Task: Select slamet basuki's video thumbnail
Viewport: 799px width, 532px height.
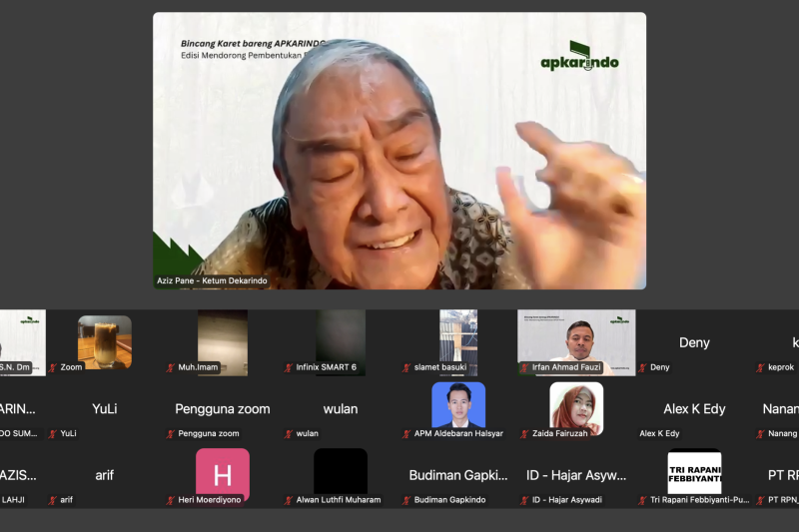Action: pyautogui.click(x=458, y=342)
